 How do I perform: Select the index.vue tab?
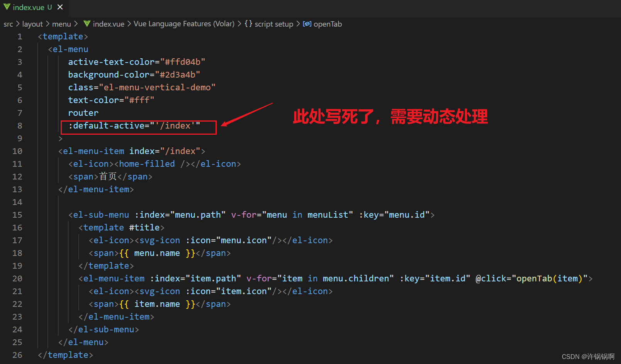(x=34, y=7)
